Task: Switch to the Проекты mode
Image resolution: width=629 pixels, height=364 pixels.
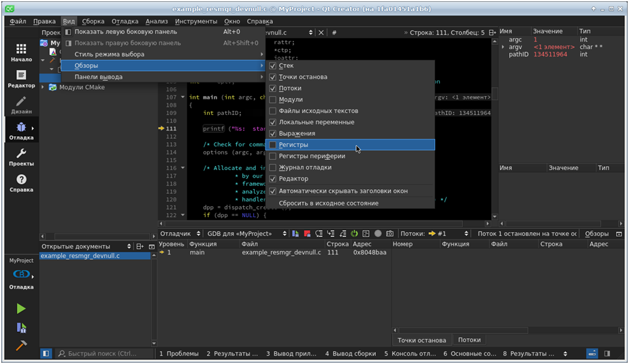Action: [x=21, y=157]
